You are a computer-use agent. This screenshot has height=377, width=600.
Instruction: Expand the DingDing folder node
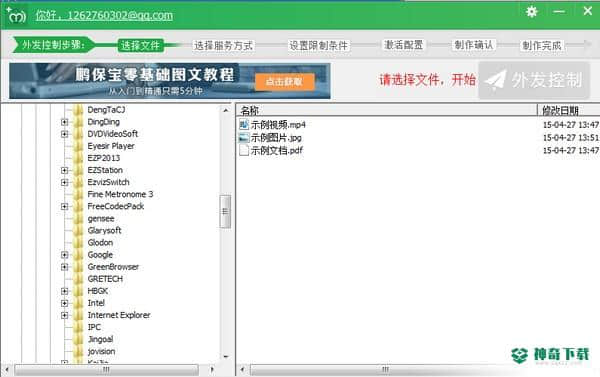64,122
